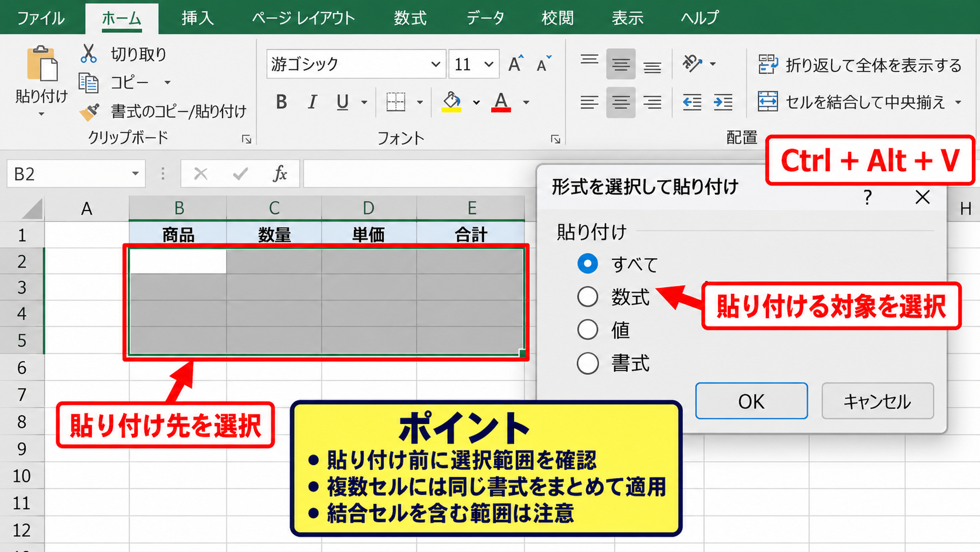980x552 pixels.
Task: Open the ファイル tab
Action: (40, 18)
